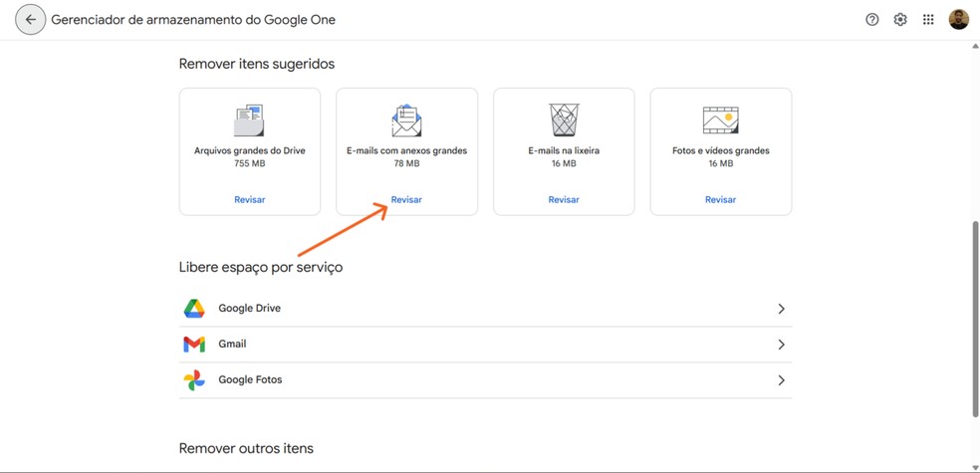Review Fotos e vídeos grandes

721,200
